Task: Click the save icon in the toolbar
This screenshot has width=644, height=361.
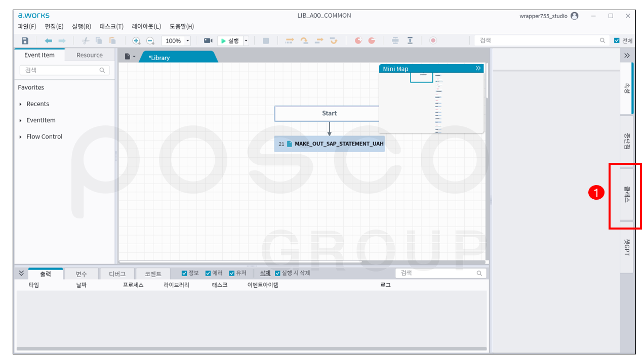Action: (x=25, y=41)
